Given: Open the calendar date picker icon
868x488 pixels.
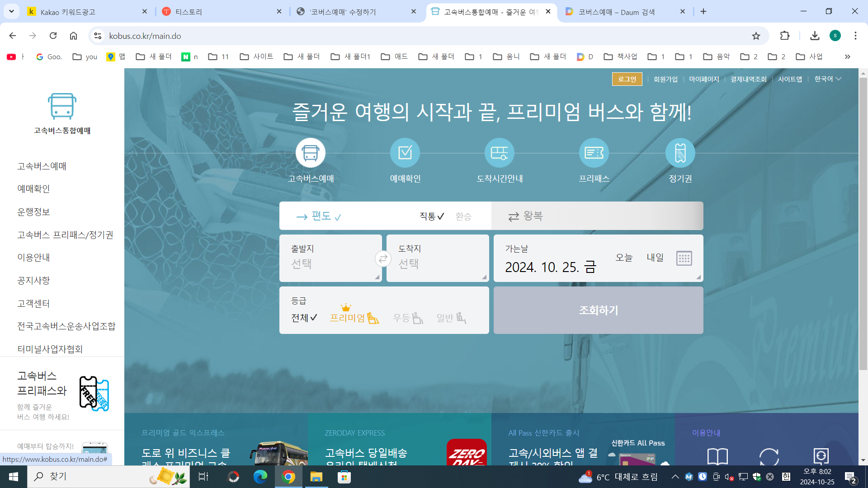Looking at the screenshot, I should pyautogui.click(x=684, y=258).
